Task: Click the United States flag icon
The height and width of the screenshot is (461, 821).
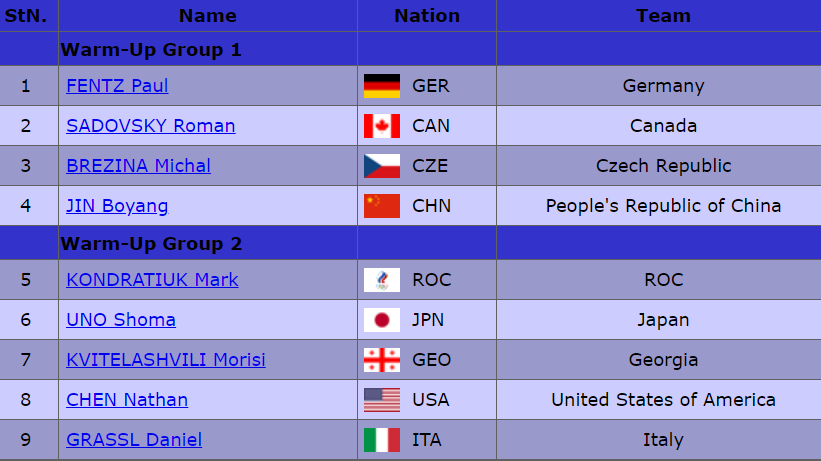Action: [381, 400]
